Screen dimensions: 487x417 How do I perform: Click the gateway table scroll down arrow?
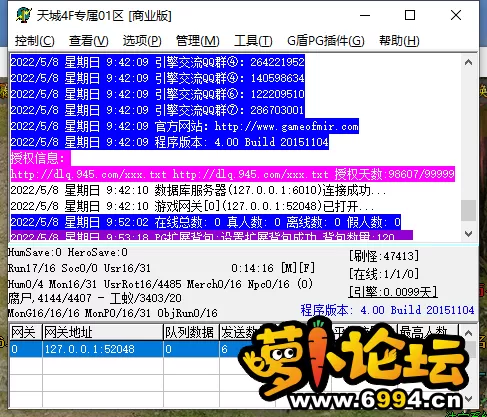point(468,399)
